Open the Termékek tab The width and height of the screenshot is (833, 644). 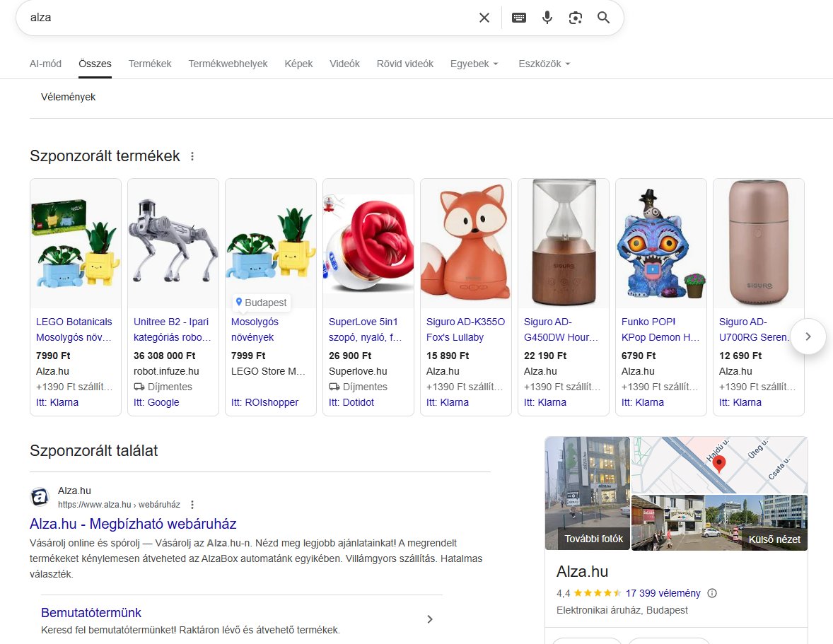click(150, 64)
